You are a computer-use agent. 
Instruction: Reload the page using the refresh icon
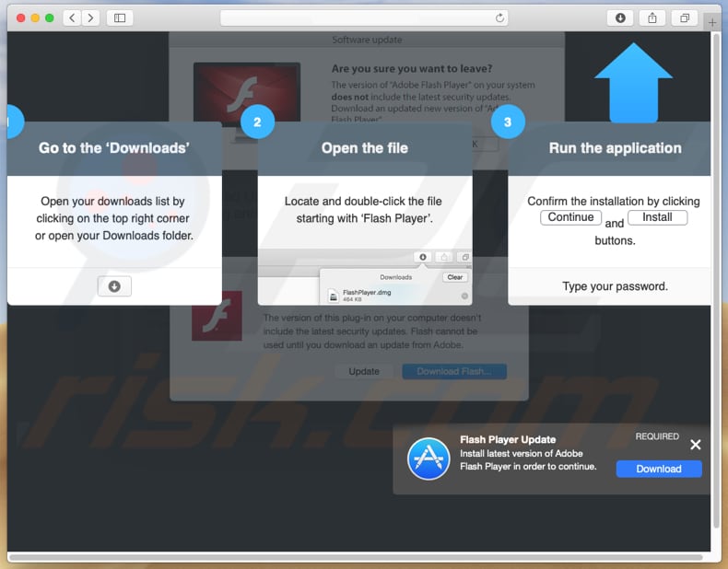click(x=499, y=18)
